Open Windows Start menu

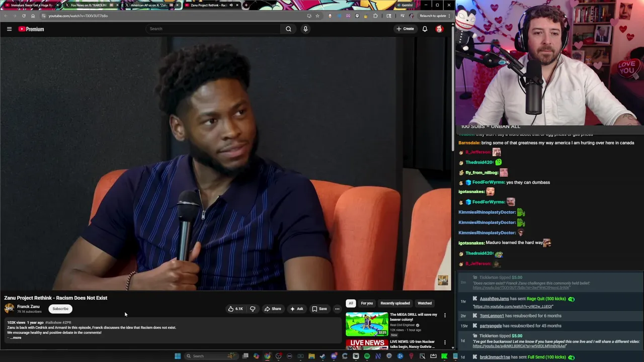[178, 356]
